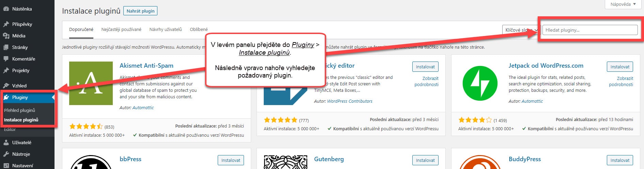The image size is (644, 169).
Task: Click the Nástroje wrench icon
Action: (x=6, y=154)
